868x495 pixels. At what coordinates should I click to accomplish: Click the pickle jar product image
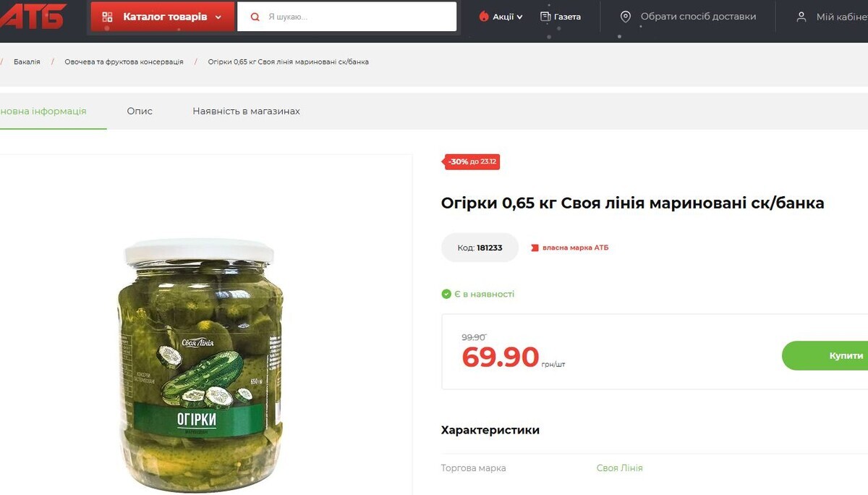click(x=200, y=365)
